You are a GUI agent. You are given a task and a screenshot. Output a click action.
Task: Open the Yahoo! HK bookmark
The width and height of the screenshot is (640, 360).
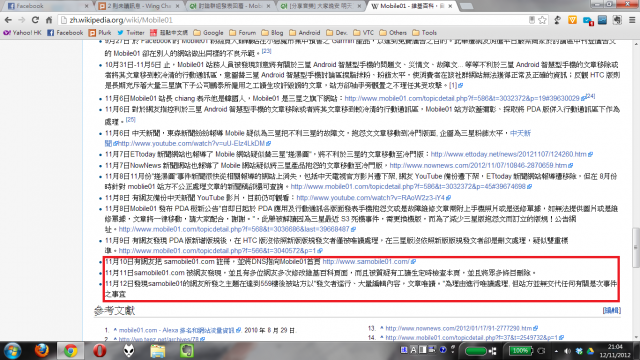coord(22,33)
